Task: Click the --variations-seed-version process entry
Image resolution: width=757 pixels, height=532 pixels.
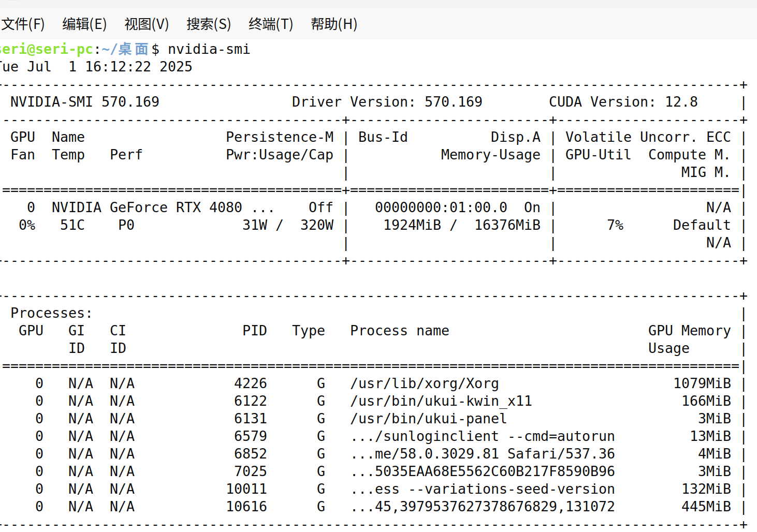Action: [483, 489]
